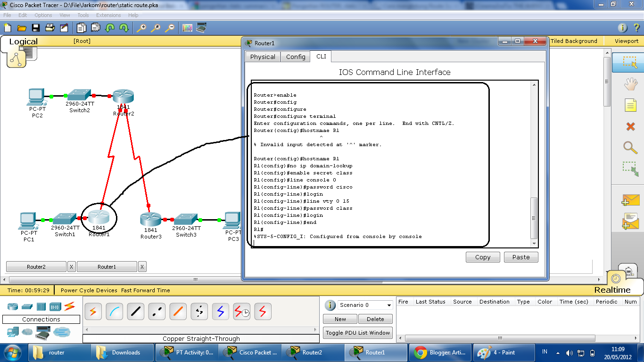Click Fast Forward Time

pos(146,290)
